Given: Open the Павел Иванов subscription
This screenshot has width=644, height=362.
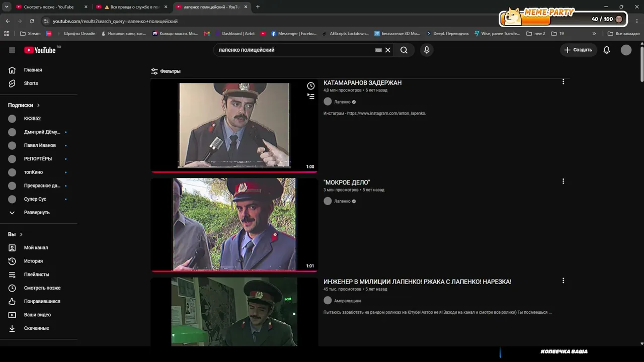Looking at the screenshot, I should pyautogui.click(x=39, y=145).
